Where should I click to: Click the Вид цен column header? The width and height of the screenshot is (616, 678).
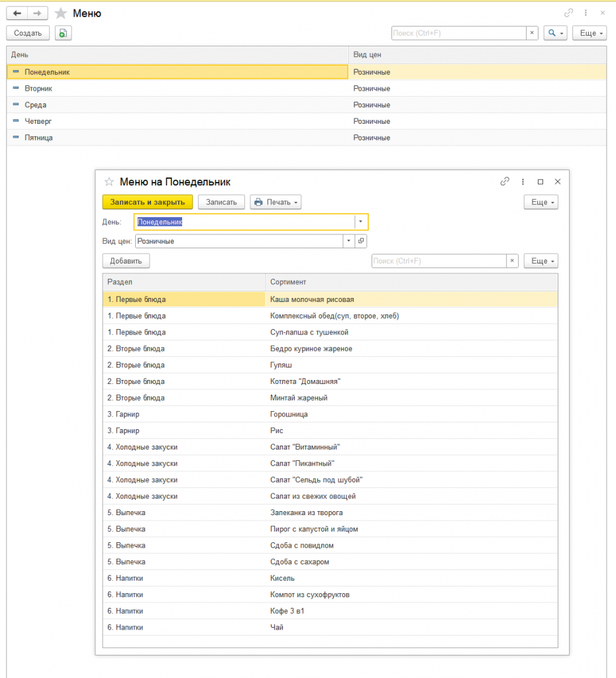(x=478, y=55)
